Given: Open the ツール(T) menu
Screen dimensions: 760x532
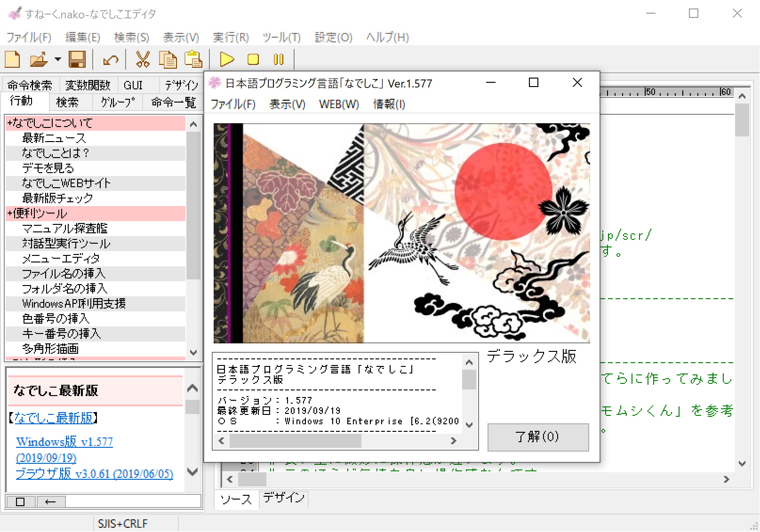Looking at the screenshot, I should (281, 37).
